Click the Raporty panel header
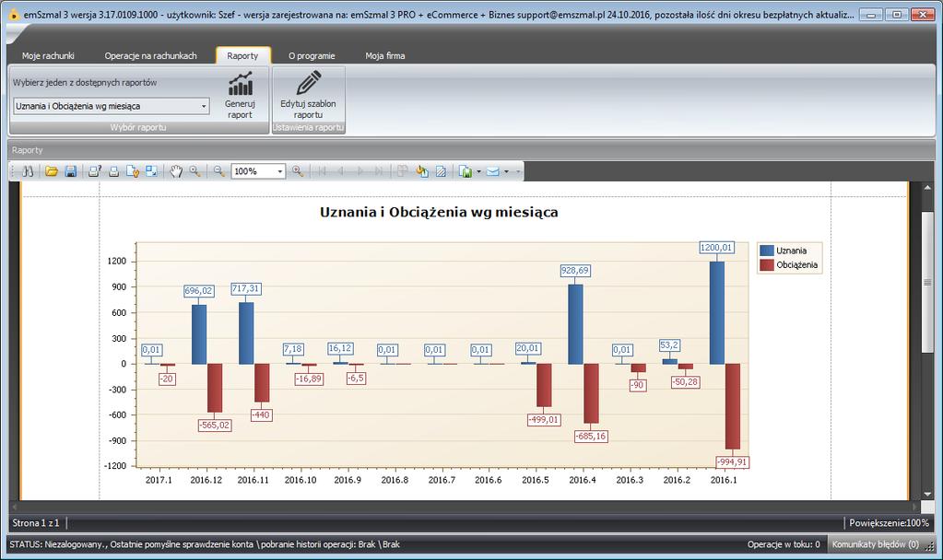Screen dimensions: 943x560 472,150
